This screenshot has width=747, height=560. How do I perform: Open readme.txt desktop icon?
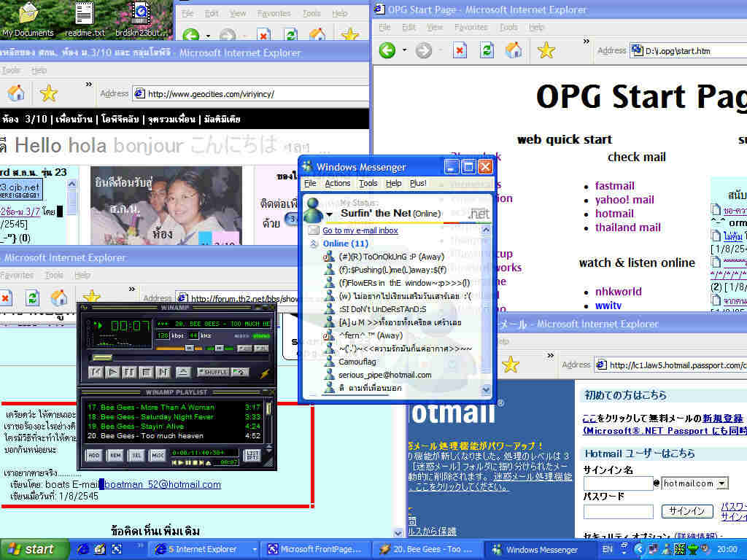click(85, 19)
